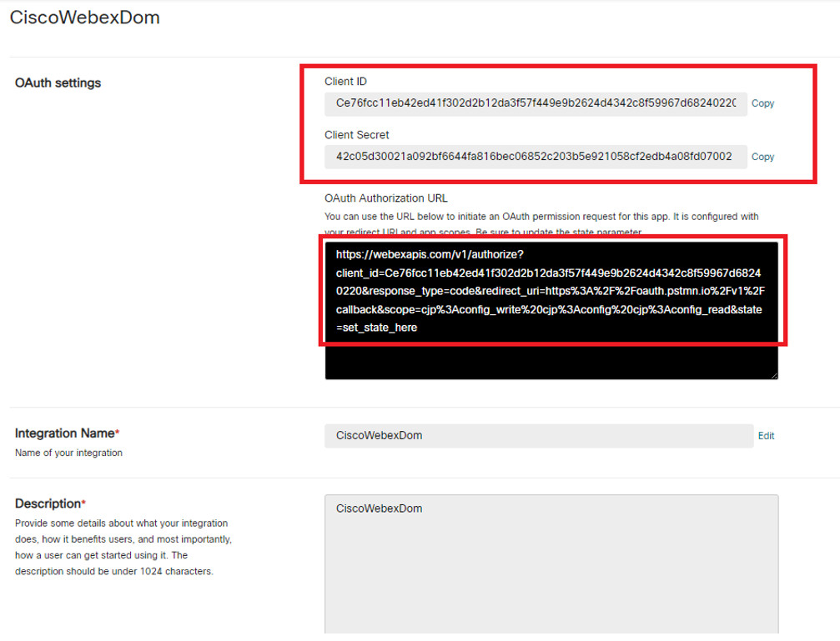Viewport: 840px width, 641px height.
Task: Copy the Client ID value
Action: [762, 103]
